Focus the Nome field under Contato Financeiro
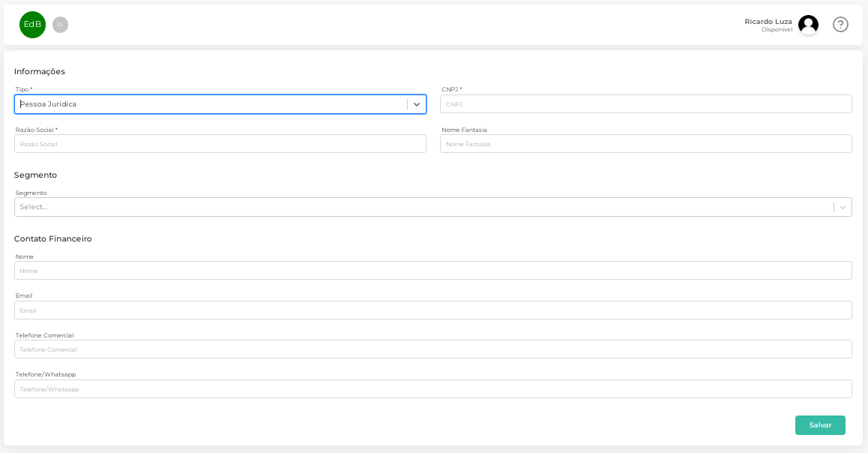The image size is (868, 453). point(433,271)
